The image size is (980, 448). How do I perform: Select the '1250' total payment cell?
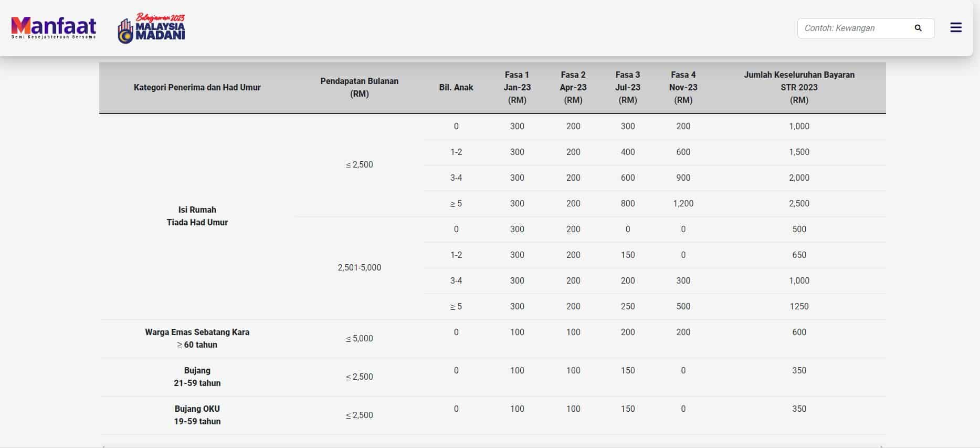click(x=799, y=306)
